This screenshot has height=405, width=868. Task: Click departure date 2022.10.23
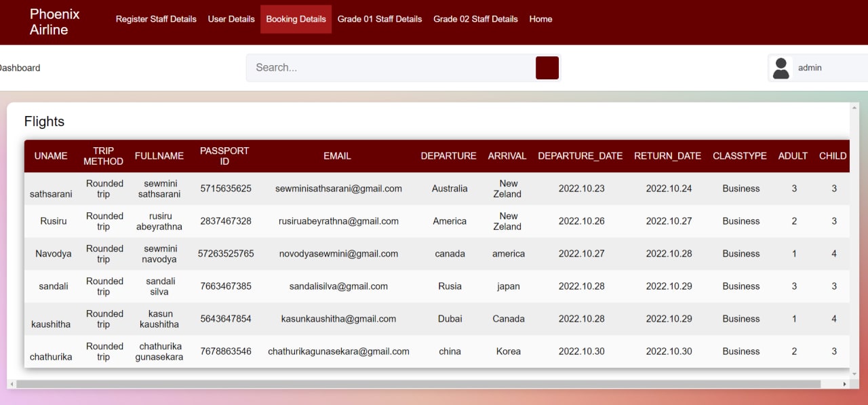581,189
